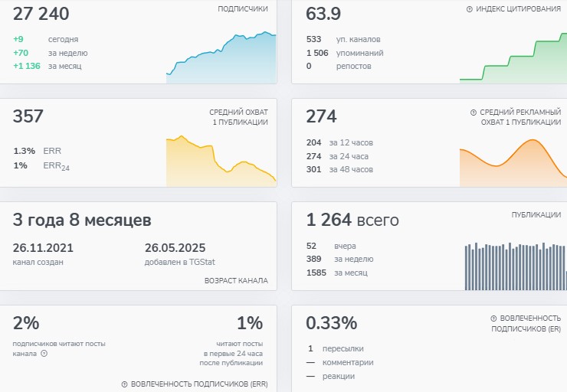Click the ВОЗРАСТ КАНАЛА label

236,281
